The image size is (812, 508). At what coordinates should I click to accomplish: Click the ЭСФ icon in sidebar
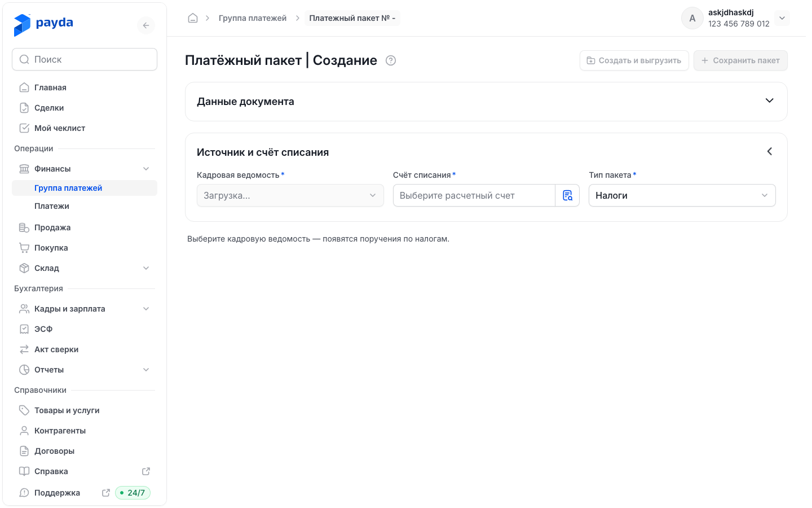(x=24, y=329)
